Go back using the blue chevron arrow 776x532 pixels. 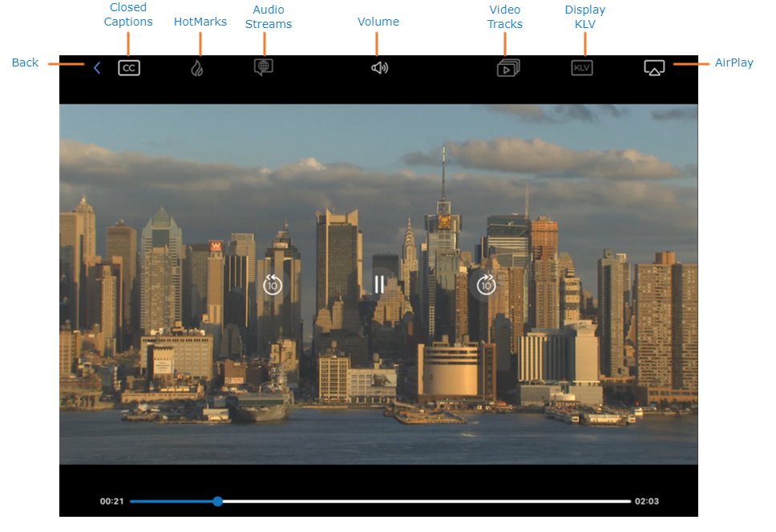point(97,68)
